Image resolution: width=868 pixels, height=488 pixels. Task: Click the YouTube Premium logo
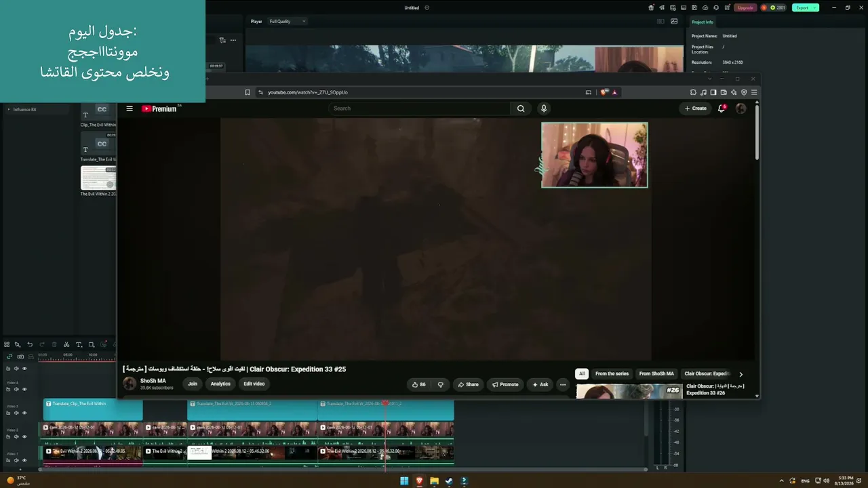(159, 108)
